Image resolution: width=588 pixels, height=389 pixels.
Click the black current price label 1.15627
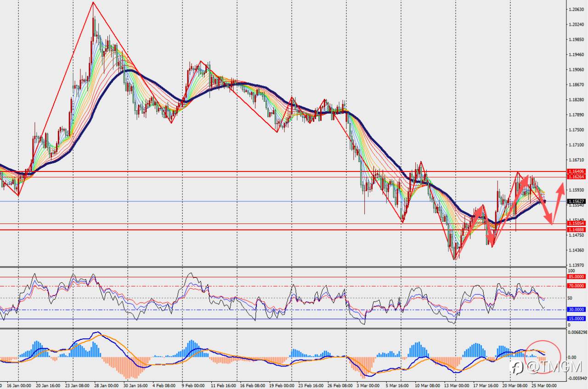point(576,201)
